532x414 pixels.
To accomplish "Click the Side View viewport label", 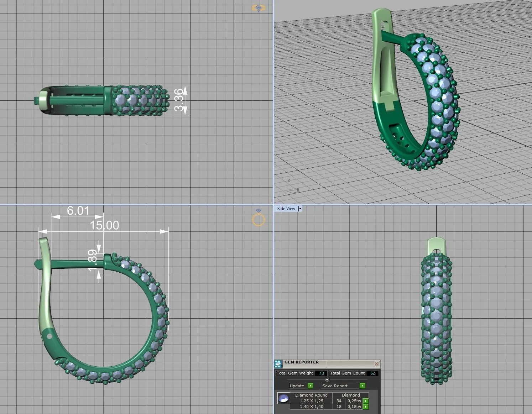I will 286,209.
